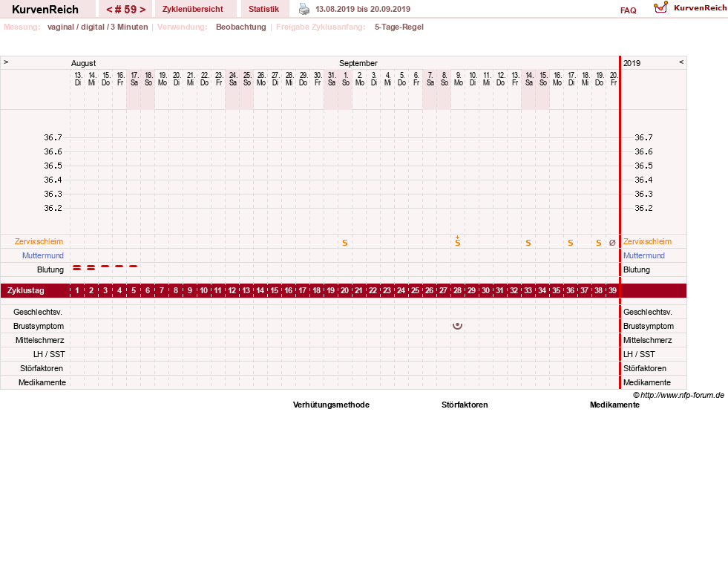Click the light bleeding mark on cycle day 4

point(119,267)
